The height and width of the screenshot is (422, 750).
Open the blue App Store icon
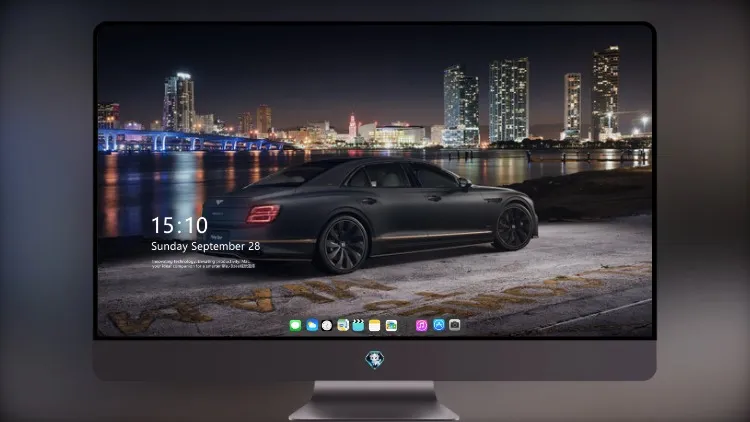439,325
